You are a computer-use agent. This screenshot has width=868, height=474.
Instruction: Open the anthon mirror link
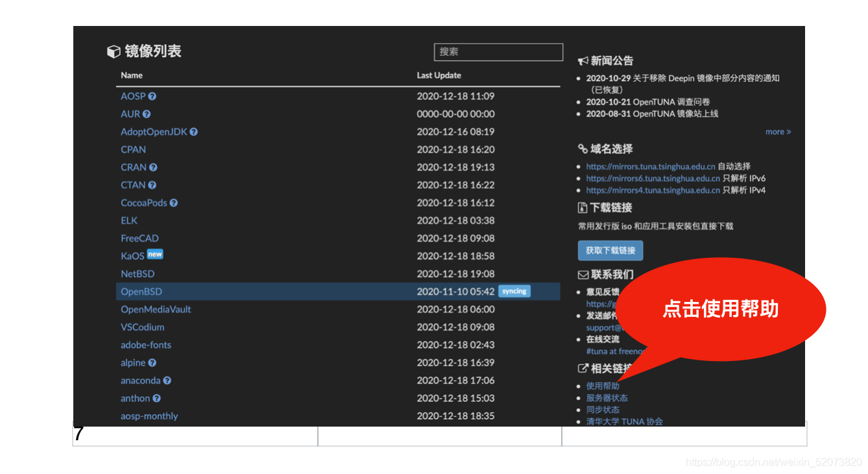(135, 399)
